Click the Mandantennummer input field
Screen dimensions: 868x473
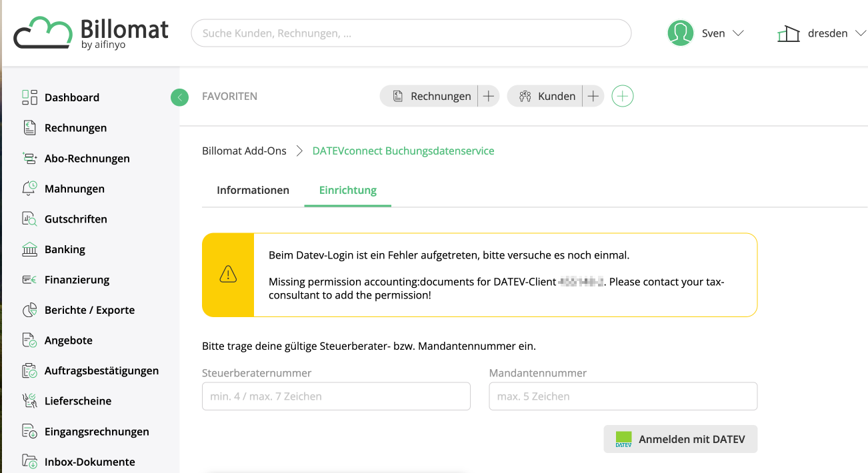coord(623,396)
